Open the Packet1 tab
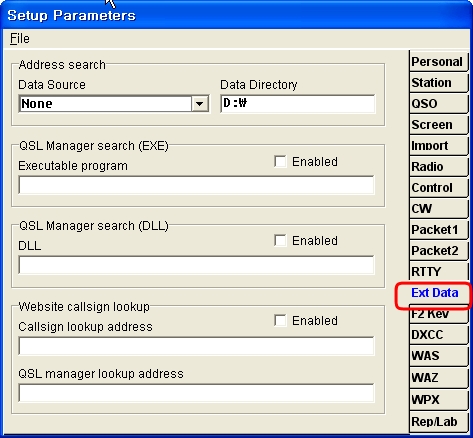 pos(438,230)
